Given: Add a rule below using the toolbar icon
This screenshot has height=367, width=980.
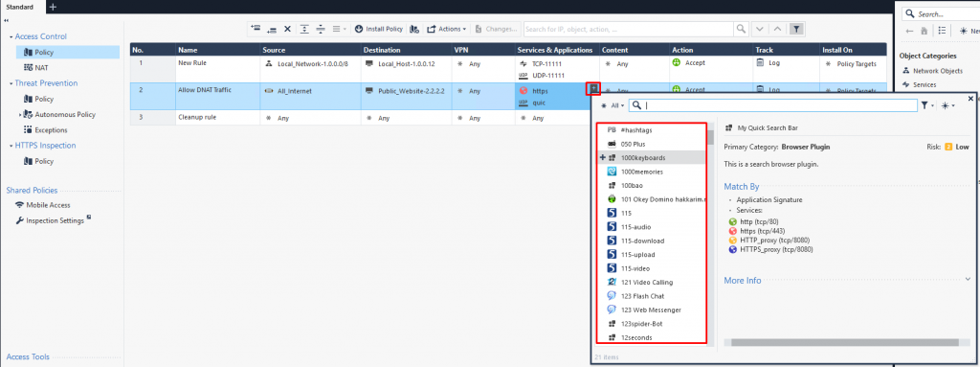Looking at the screenshot, I should tap(271, 29).
